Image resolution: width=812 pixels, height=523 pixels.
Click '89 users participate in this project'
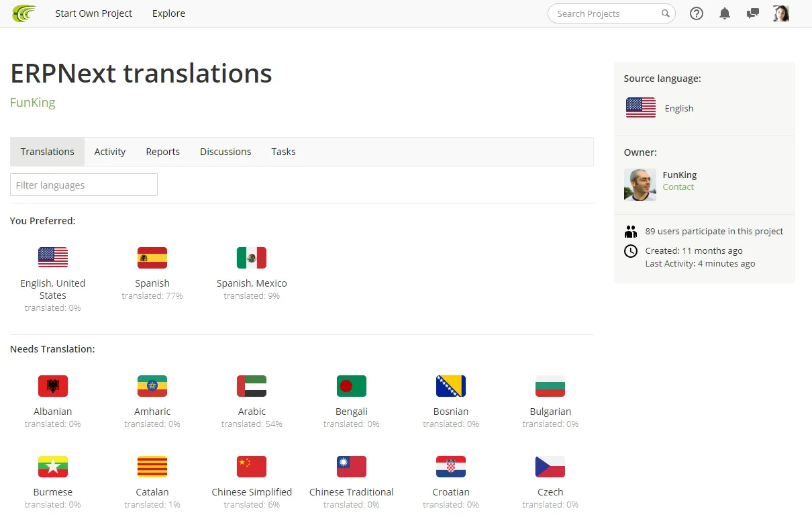pos(714,231)
